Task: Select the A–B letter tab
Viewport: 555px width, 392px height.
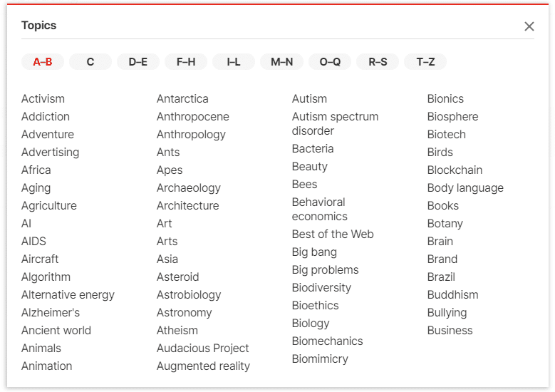Action: point(43,62)
